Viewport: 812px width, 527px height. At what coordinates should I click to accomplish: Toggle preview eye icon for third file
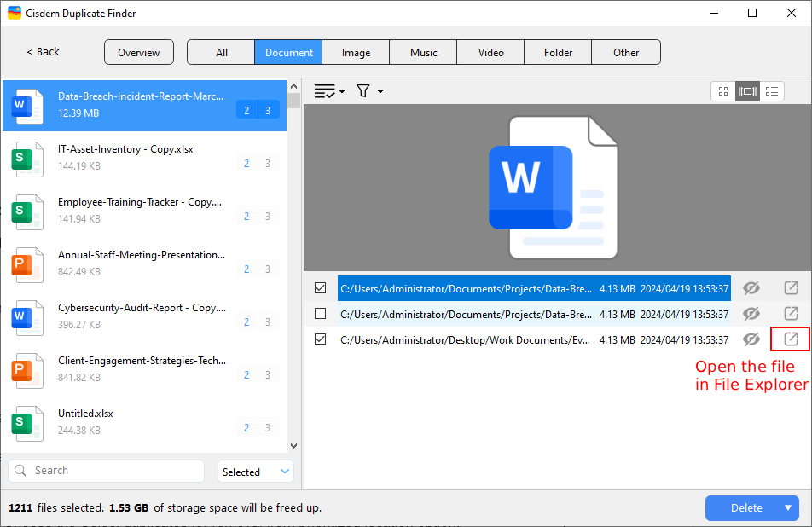point(751,339)
